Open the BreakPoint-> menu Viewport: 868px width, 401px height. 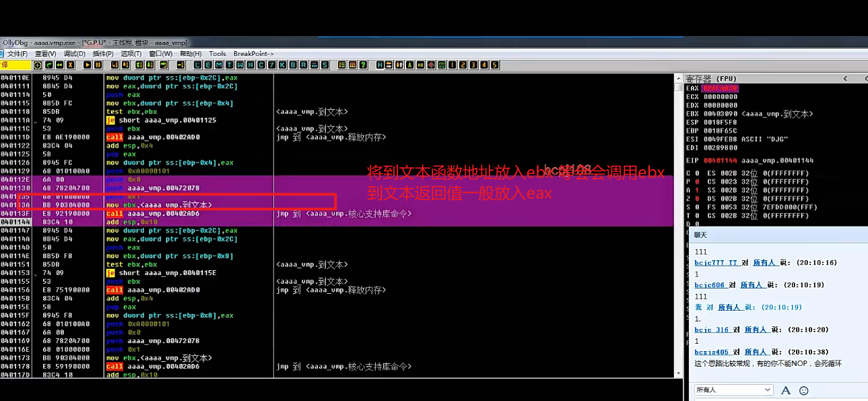click(x=254, y=54)
